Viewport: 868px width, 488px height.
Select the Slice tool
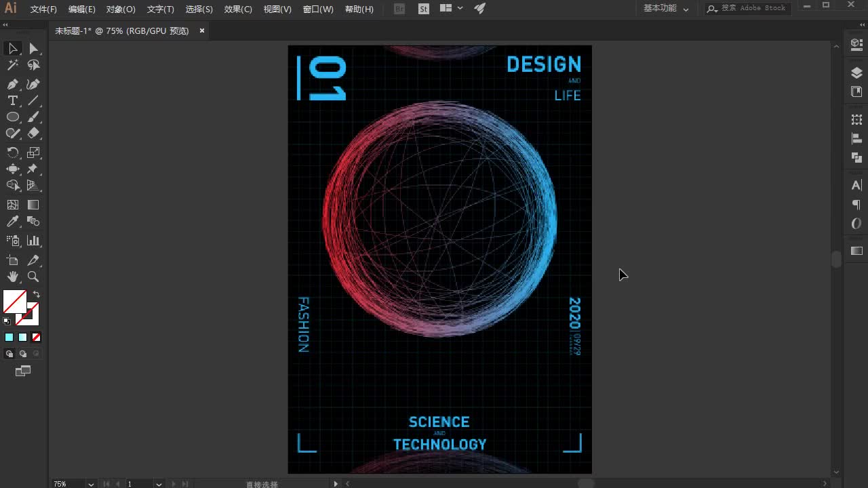tap(33, 260)
